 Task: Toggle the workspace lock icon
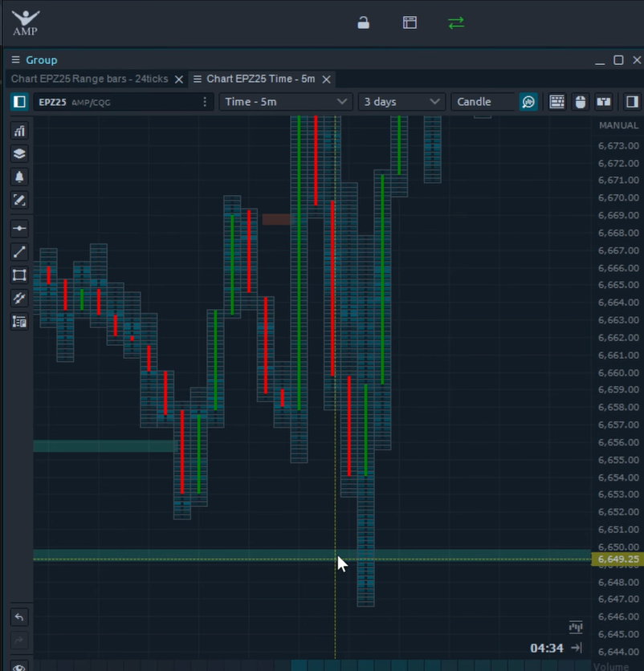[364, 22]
